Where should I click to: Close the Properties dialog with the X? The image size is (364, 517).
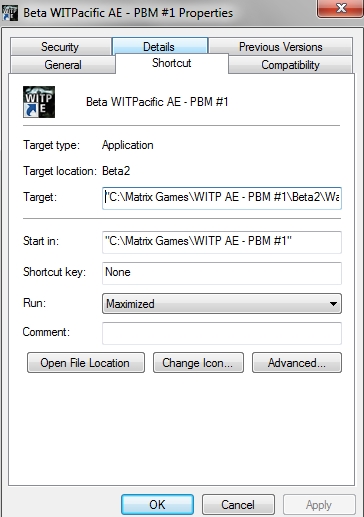coord(340,8)
